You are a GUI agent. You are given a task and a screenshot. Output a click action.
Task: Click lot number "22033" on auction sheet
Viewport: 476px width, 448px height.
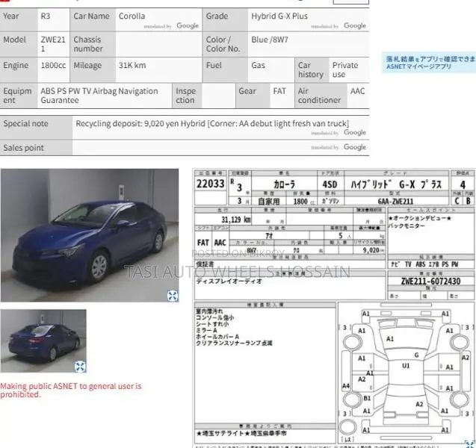[x=211, y=184]
